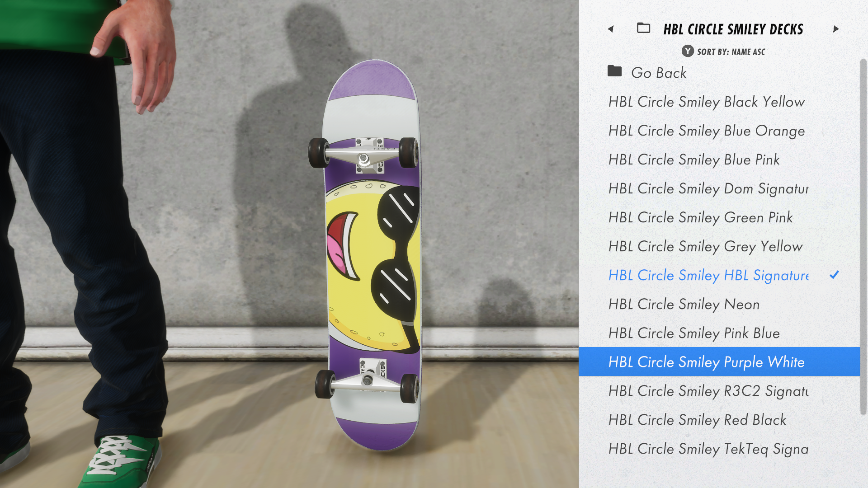
Task: Click the checkmark next to HBL Signature deck
Action: click(835, 274)
